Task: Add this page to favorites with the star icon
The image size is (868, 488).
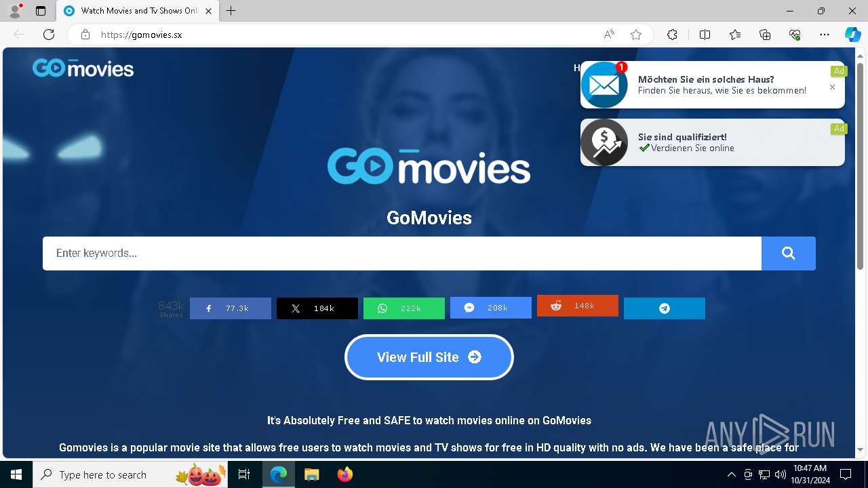Action: pos(636,35)
